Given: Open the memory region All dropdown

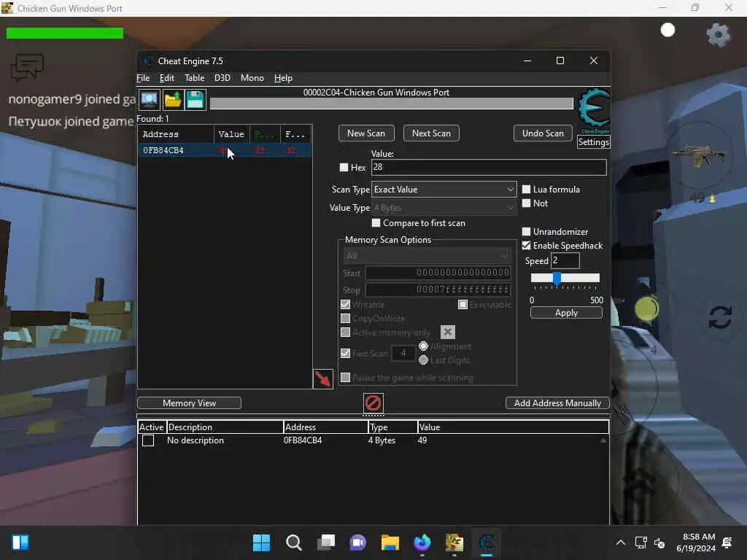Looking at the screenshot, I should [426, 256].
